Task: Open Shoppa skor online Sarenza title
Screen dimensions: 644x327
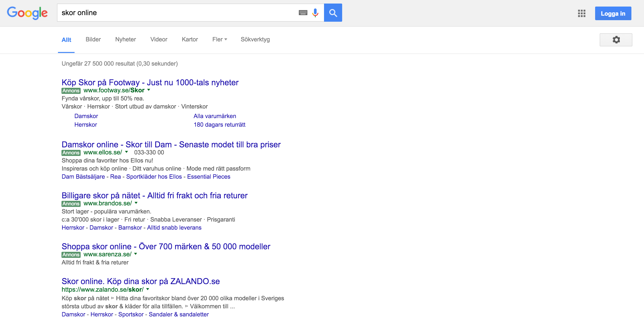Action: pos(166,247)
